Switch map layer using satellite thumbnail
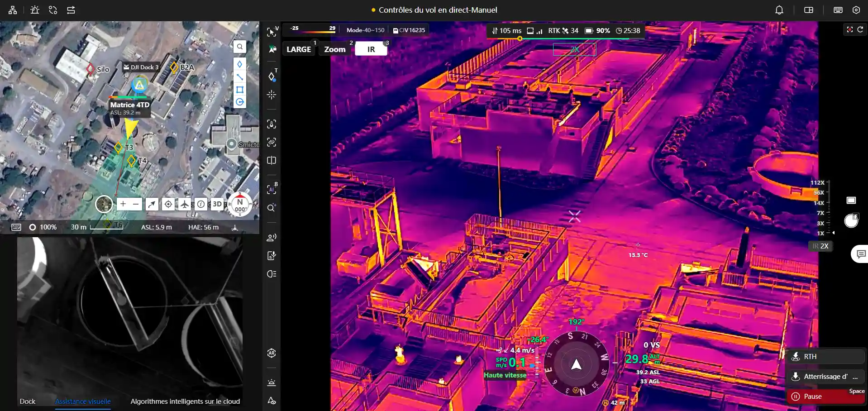This screenshot has height=411, width=868. point(104,204)
